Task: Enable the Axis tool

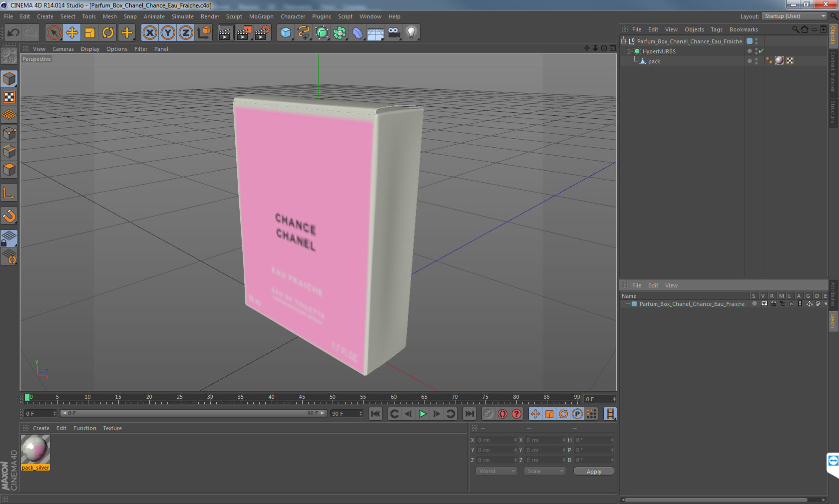Action: pyautogui.click(x=9, y=193)
